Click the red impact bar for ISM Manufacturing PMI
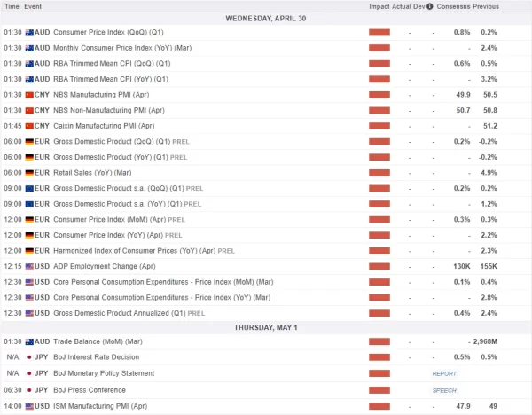Viewport: 532px width, 415px height. [379, 406]
